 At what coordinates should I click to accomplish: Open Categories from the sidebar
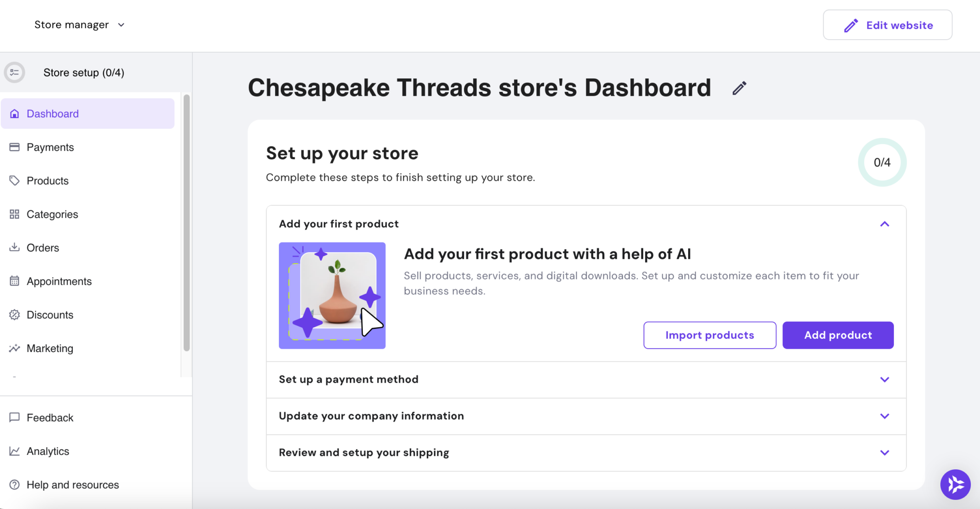pos(53,214)
